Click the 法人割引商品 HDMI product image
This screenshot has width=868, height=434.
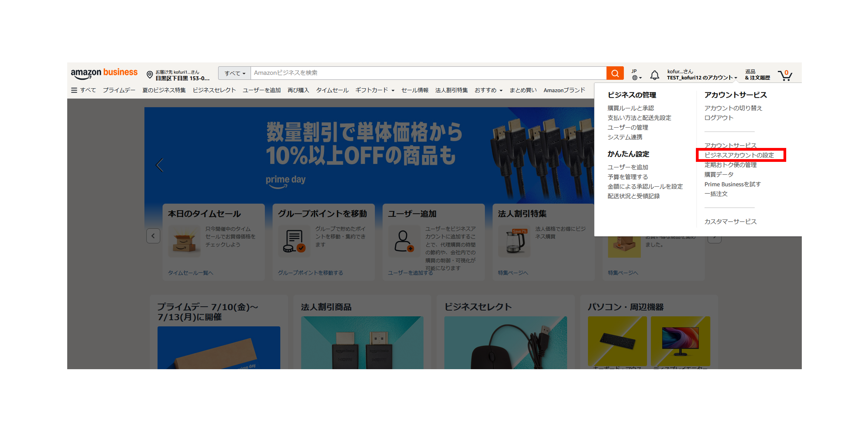coord(362,342)
